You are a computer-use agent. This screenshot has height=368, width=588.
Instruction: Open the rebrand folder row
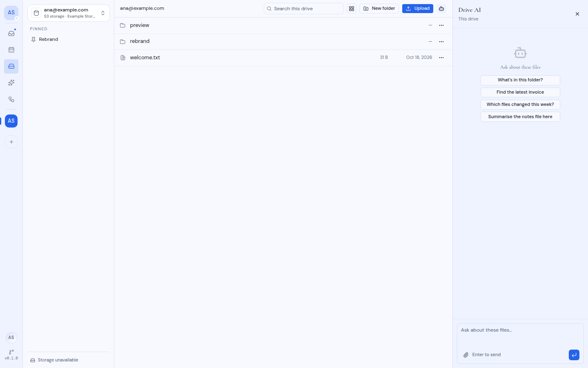point(283,42)
